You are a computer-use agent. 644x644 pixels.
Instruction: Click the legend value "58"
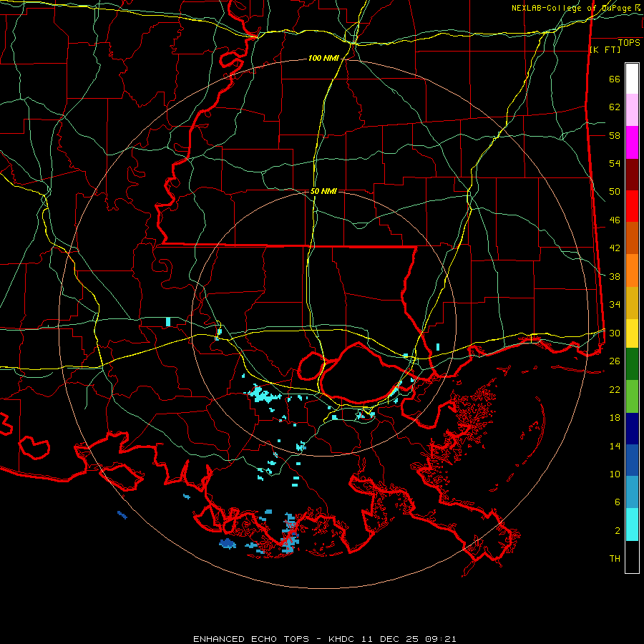[615, 135]
